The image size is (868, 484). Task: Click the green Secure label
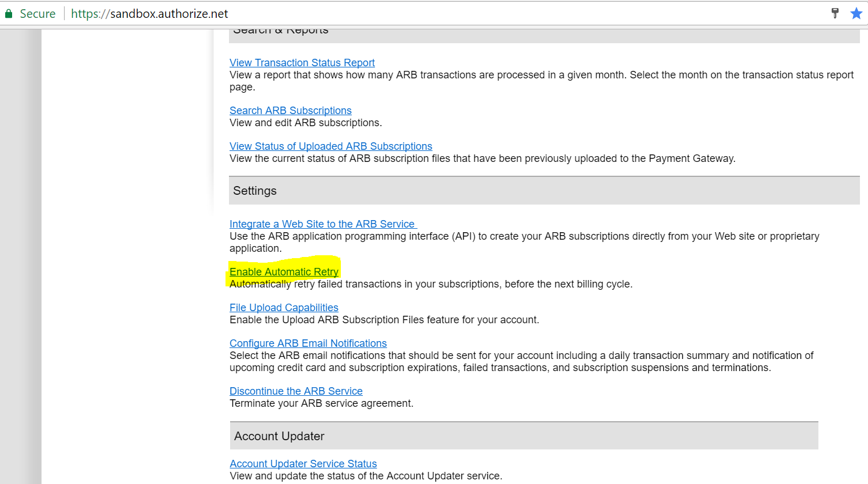pos(37,14)
